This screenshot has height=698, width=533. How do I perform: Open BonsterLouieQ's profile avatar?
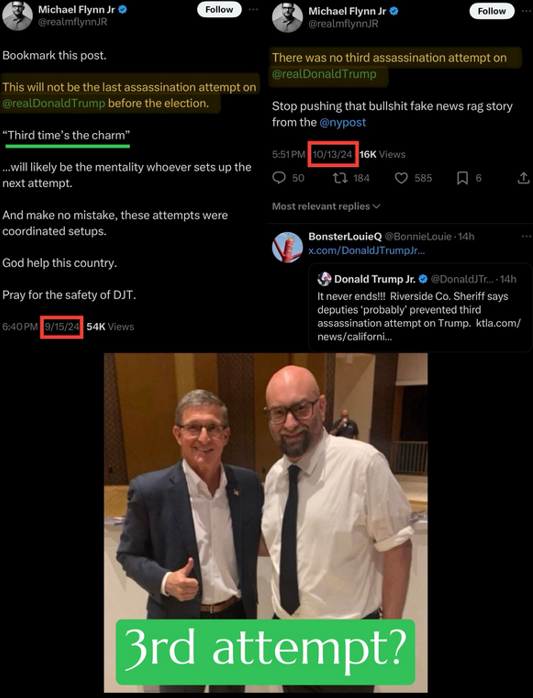pyautogui.click(x=287, y=247)
